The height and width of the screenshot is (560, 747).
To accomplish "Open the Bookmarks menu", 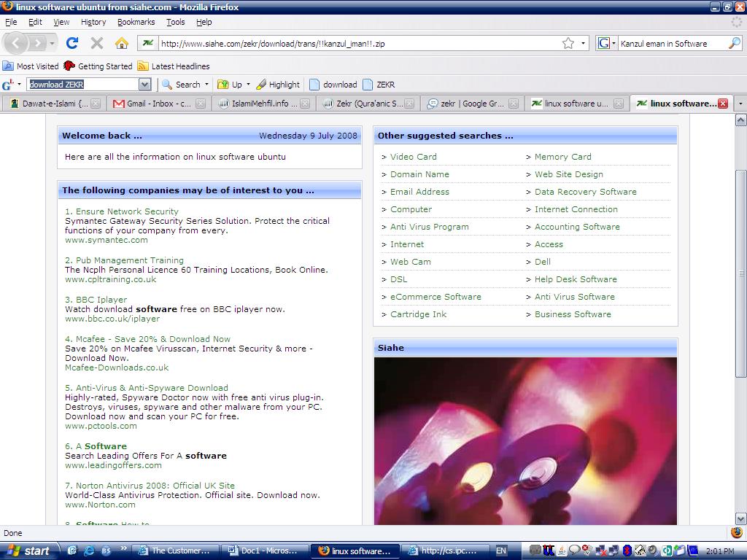I will pyautogui.click(x=136, y=22).
